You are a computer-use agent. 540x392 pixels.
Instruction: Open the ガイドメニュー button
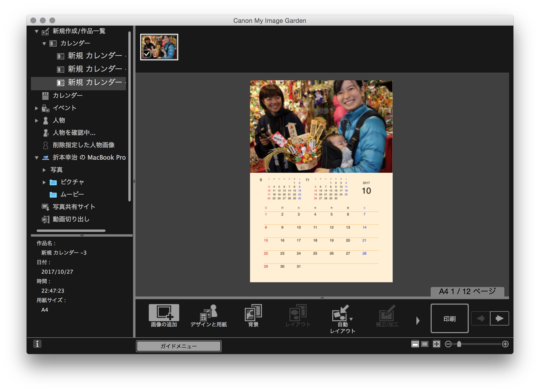point(178,346)
